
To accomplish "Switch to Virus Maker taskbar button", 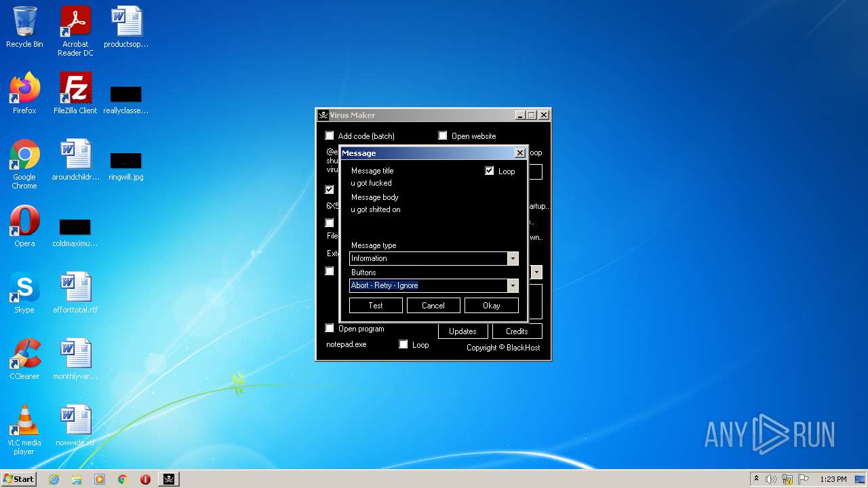I will [x=169, y=479].
